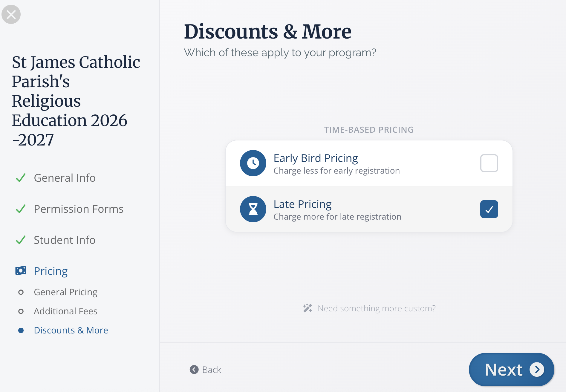566x392 pixels.
Task: Click the Permission Forms green checkmark
Action: coord(21,209)
